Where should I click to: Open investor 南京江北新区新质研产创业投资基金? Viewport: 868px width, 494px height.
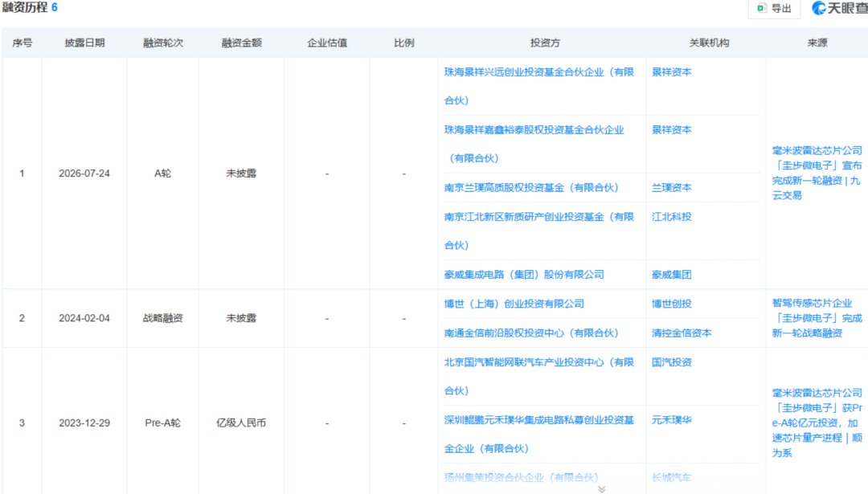coord(538,231)
